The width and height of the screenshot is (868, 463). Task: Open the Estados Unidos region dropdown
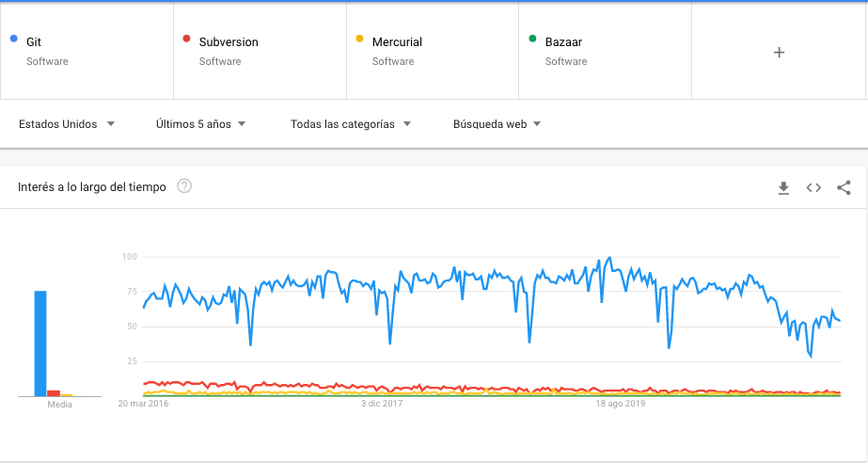click(x=67, y=124)
